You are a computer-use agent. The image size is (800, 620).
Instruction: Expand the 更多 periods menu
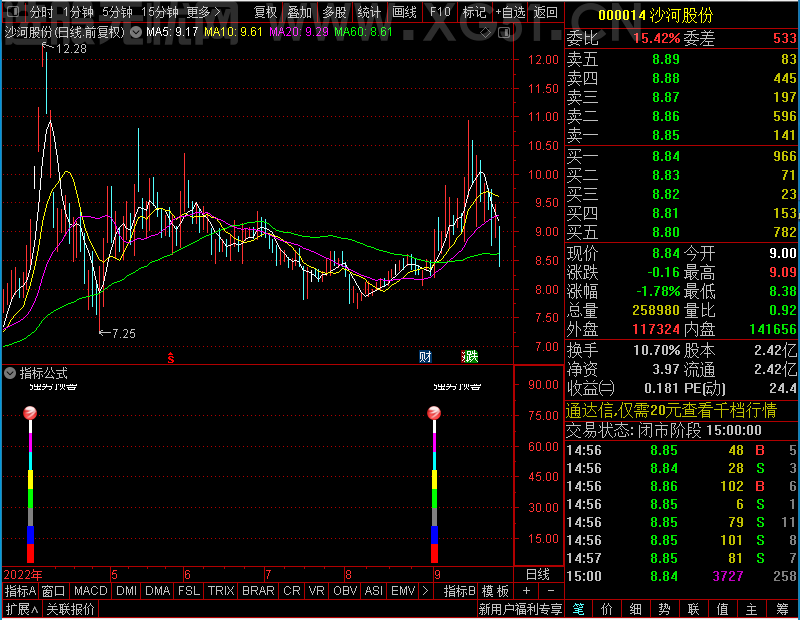[x=203, y=12]
